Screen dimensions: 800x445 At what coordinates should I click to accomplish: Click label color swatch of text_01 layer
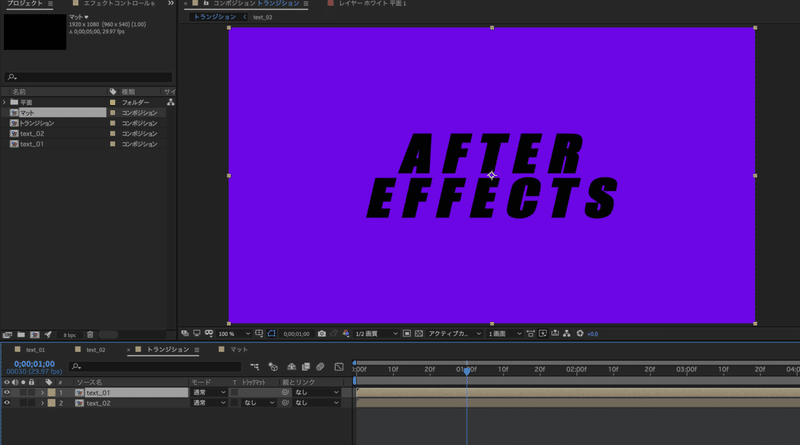[52, 392]
